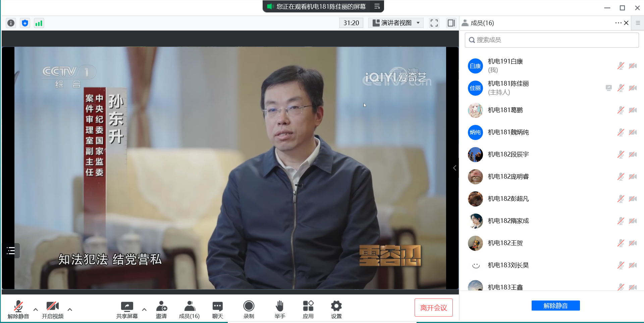Expand share screen options arrow
Image resolution: width=644 pixels, height=323 pixels.
[144, 309]
